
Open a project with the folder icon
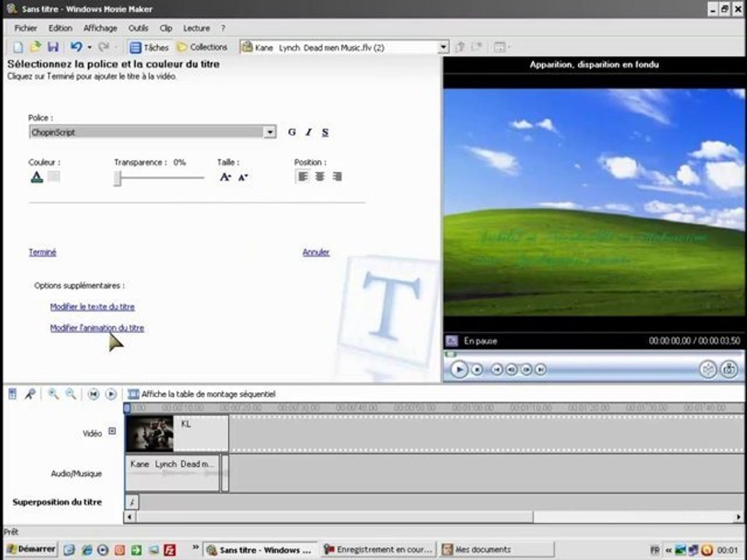(35, 47)
